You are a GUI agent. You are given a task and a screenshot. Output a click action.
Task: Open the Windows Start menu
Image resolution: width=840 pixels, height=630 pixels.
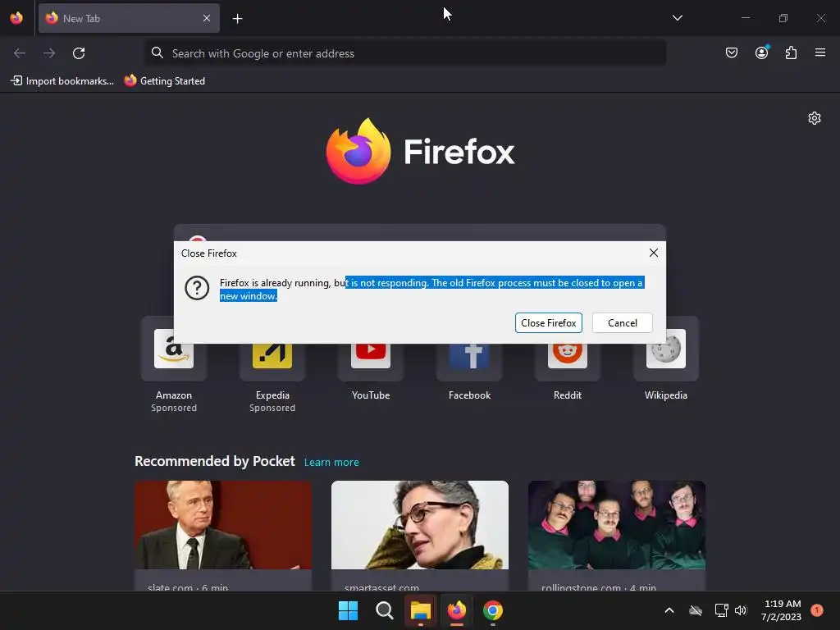coord(348,610)
